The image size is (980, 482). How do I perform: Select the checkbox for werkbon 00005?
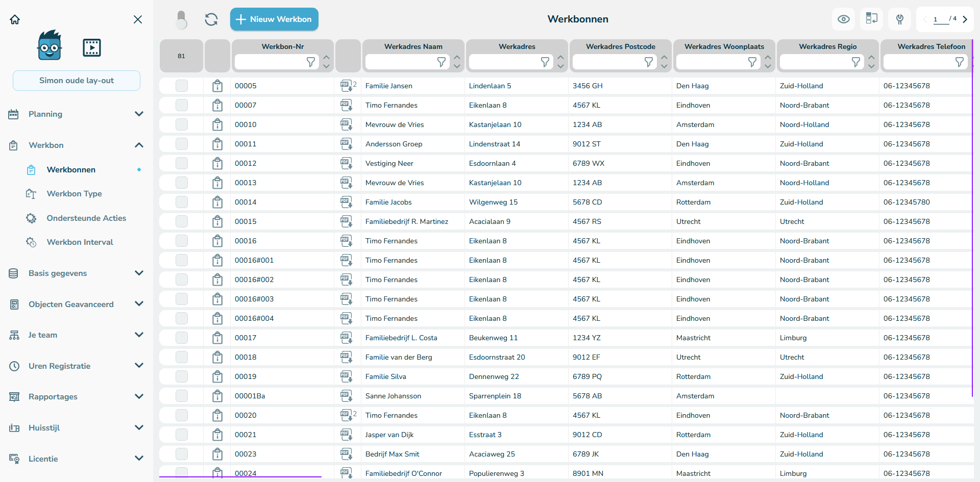point(182,86)
